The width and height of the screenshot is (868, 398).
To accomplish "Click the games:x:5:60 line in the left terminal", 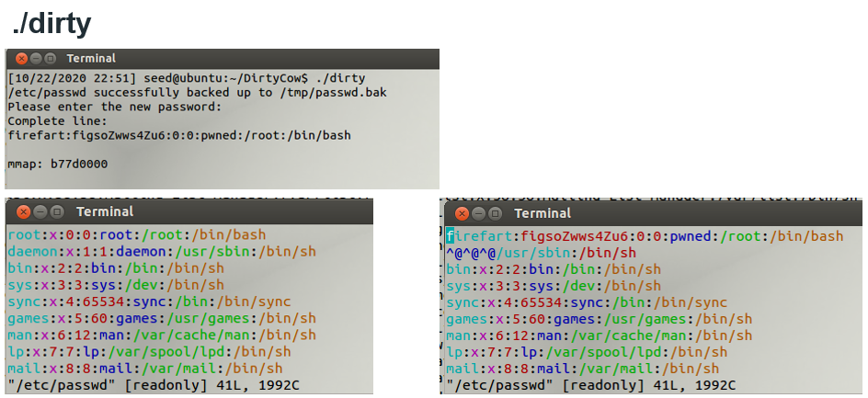I will pos(162,318).
